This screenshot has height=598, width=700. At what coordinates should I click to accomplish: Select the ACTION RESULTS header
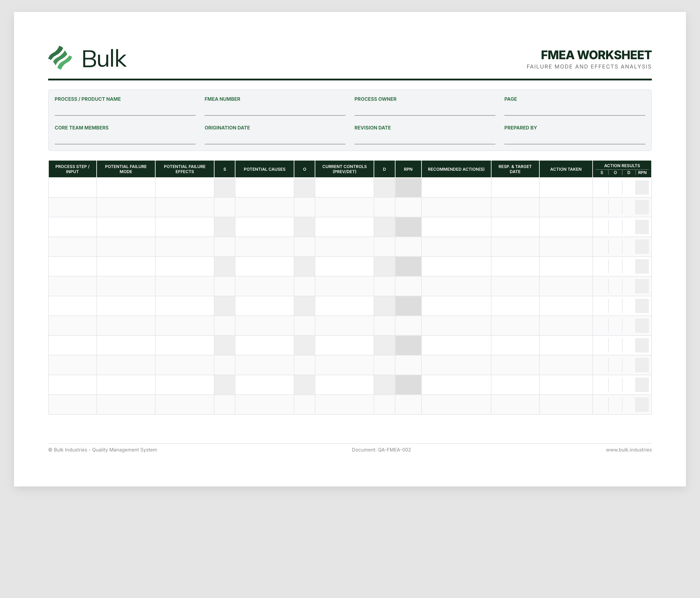(622, 165)
